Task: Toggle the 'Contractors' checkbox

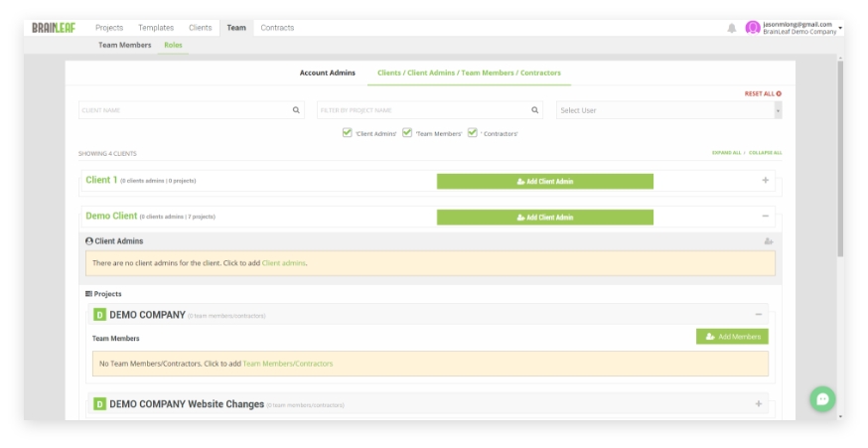Action: [x=472, y=132]
